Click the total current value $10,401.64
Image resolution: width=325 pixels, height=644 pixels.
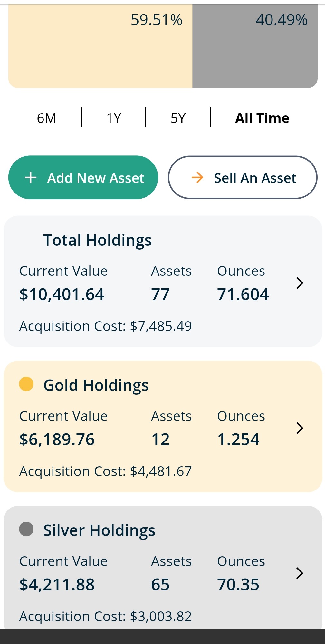click(62, 294)
